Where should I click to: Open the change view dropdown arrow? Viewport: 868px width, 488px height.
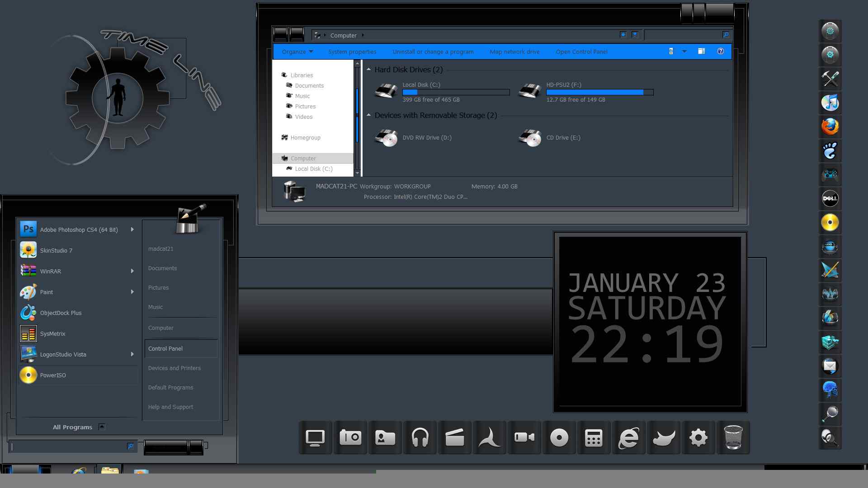point(684,52)
